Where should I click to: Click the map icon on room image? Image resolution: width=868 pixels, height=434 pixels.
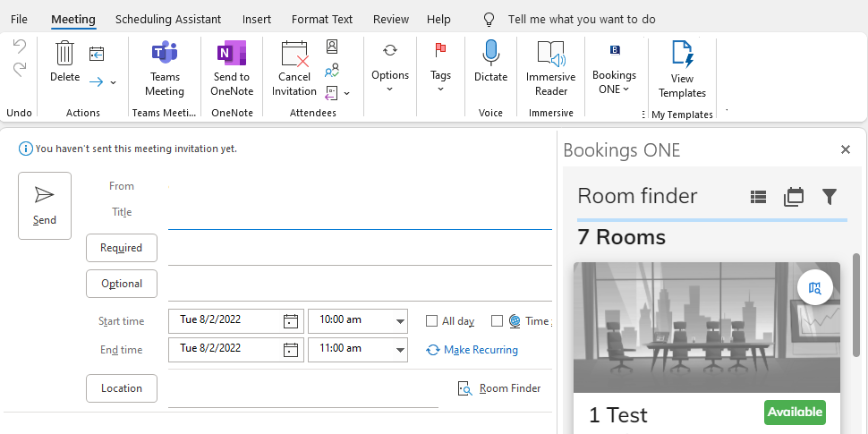pyautogui.click(x=814, y=287)
